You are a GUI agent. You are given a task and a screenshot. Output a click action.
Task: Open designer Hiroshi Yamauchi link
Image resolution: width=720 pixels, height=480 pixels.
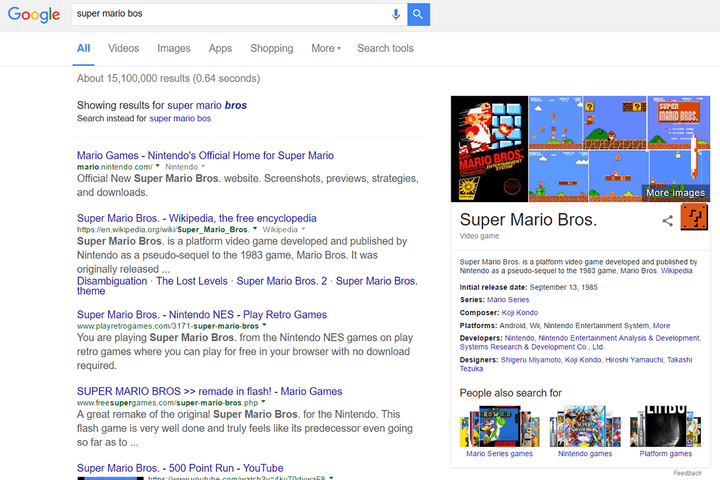[634, 360]
